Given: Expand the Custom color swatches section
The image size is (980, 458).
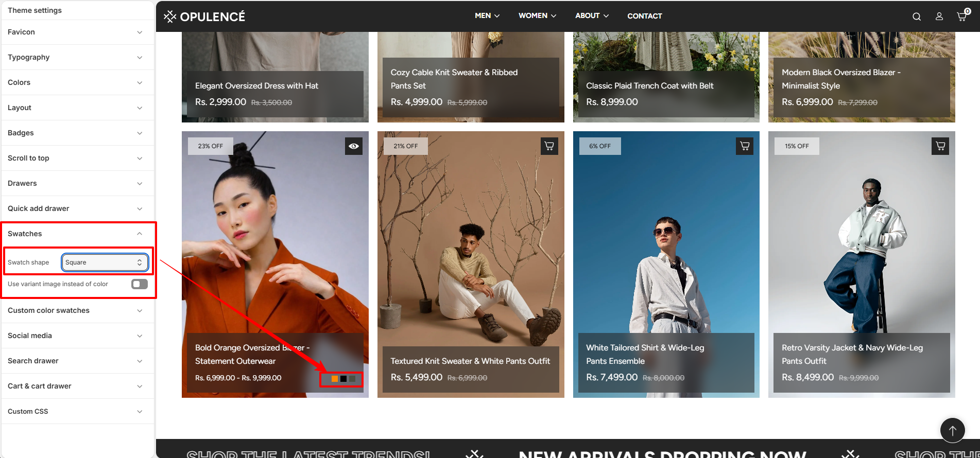Looking at the screenshot, I should click(77, 310).
